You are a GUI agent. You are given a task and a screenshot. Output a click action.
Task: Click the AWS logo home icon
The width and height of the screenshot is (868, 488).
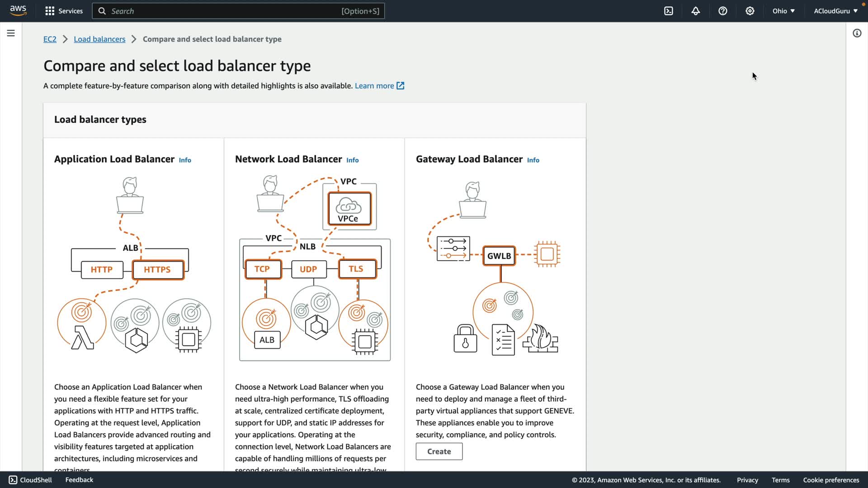click(18, 10)
